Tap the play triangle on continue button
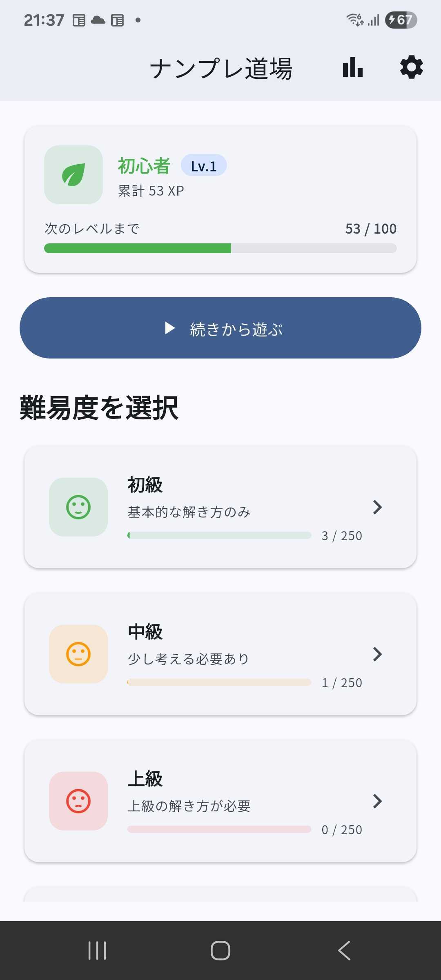Viewport: 441px width, 980px height. (170, 328)
